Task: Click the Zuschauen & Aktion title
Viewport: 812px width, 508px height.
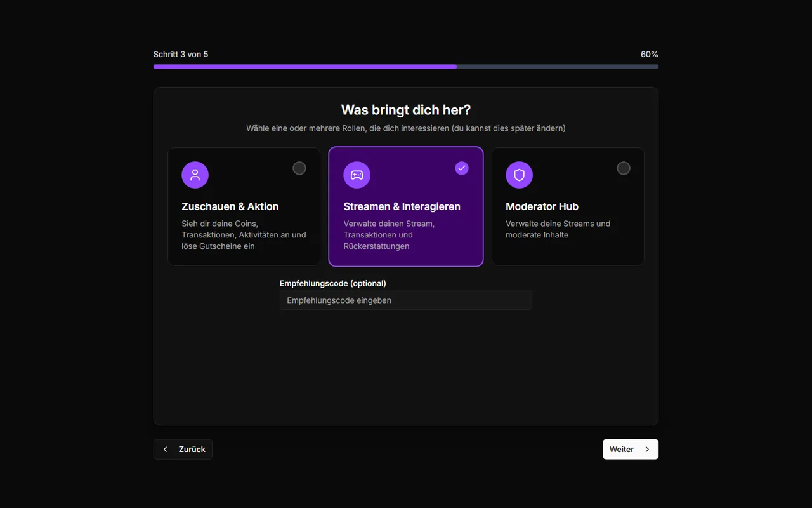Action: pyautogui.click(x=230, y=206)
